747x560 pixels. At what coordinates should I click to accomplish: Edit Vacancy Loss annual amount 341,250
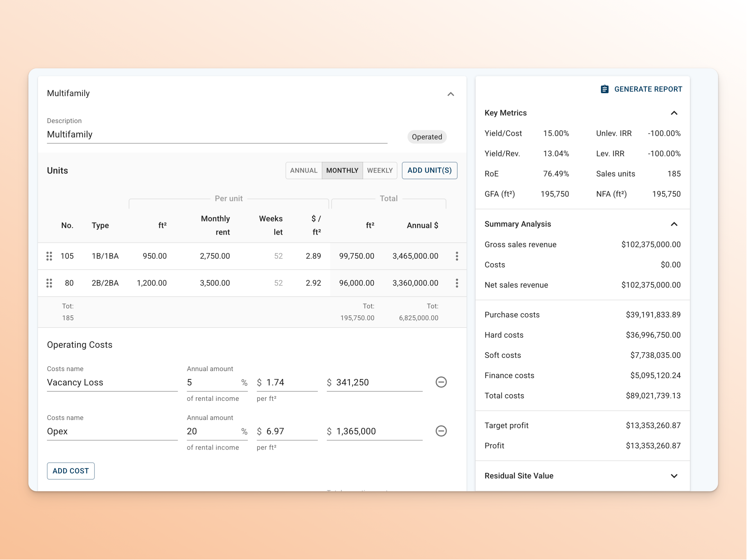pos(375,382)
